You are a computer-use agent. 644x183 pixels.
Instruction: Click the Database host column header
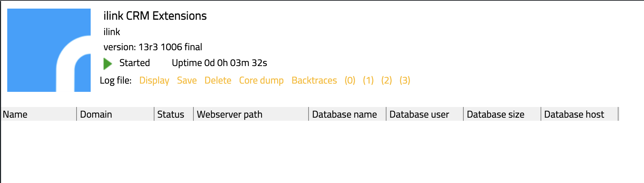574,114
